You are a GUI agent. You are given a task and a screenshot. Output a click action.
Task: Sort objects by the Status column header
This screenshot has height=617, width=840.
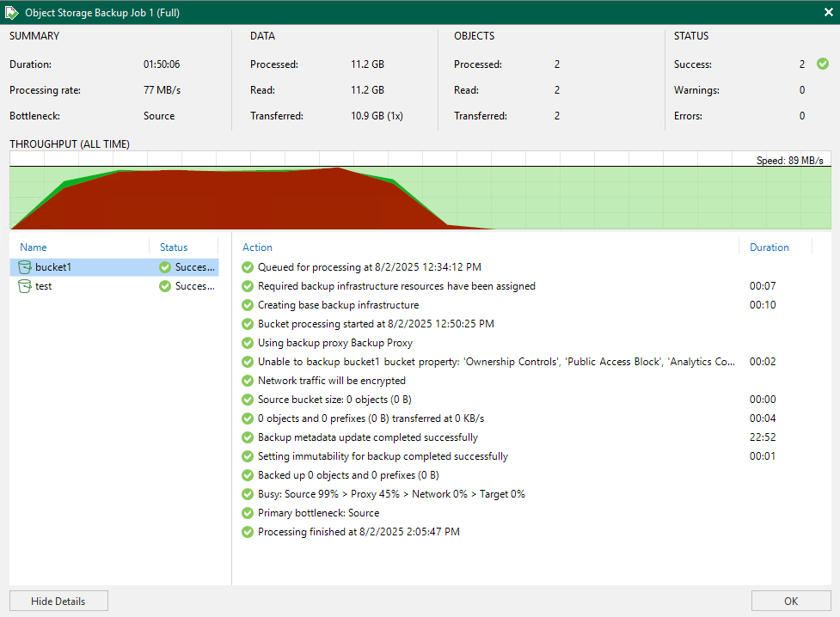tap(174, 247)
